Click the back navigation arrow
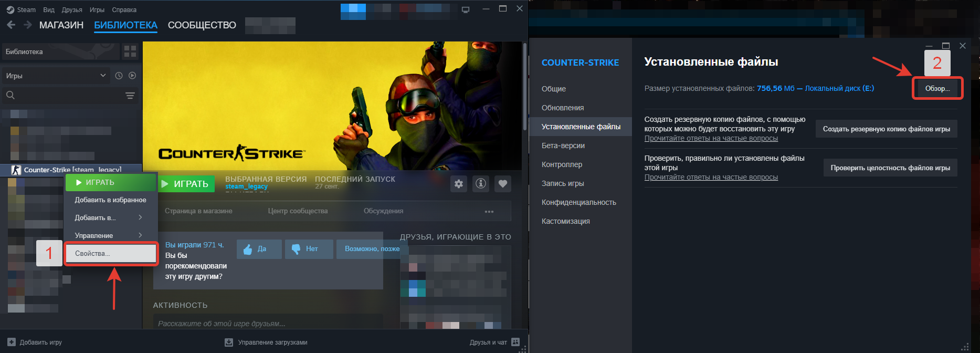The height and width of the screenshot is (353, 980). 11,25
